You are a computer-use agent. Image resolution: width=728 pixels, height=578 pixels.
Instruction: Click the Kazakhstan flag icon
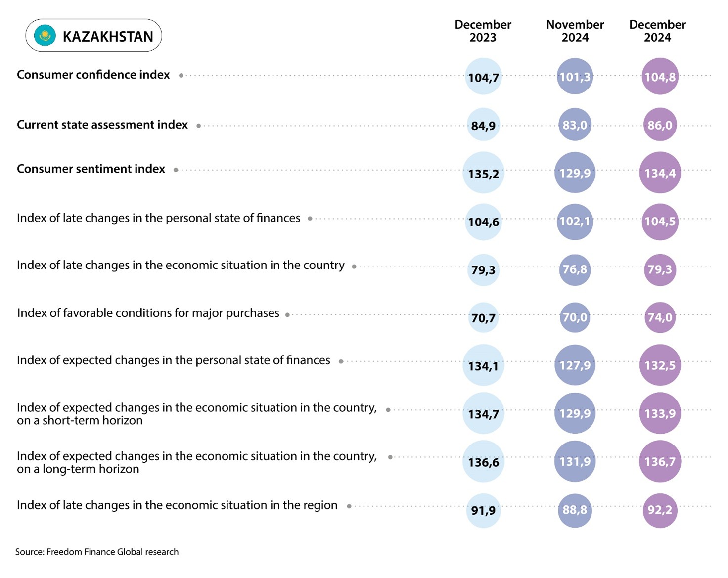pyautogui.click(x=45, y=36)
